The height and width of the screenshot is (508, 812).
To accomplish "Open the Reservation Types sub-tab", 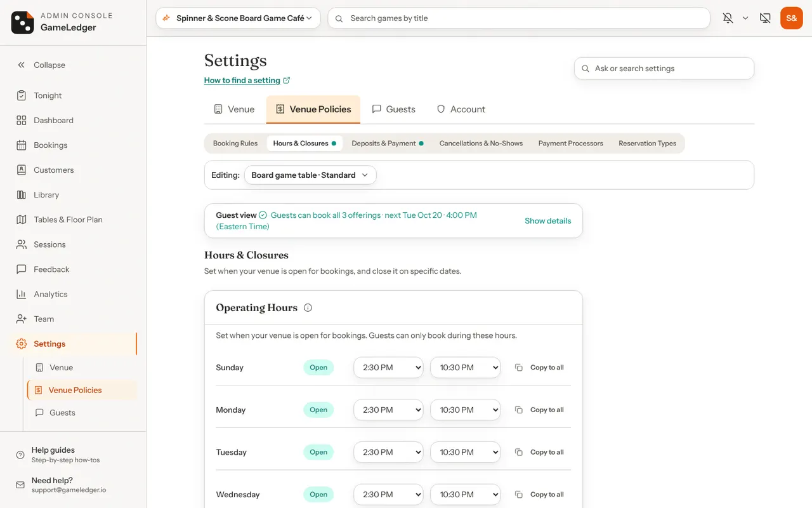I will coord(648,144).
